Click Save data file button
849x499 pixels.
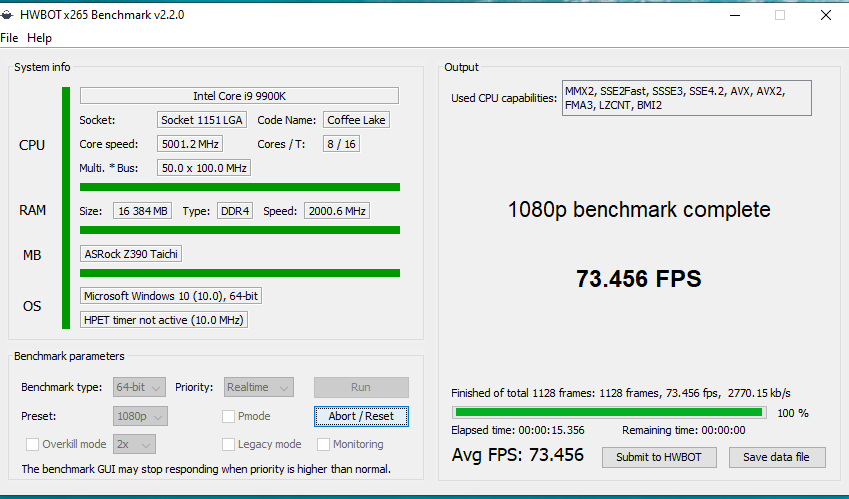tap(777, 457)
